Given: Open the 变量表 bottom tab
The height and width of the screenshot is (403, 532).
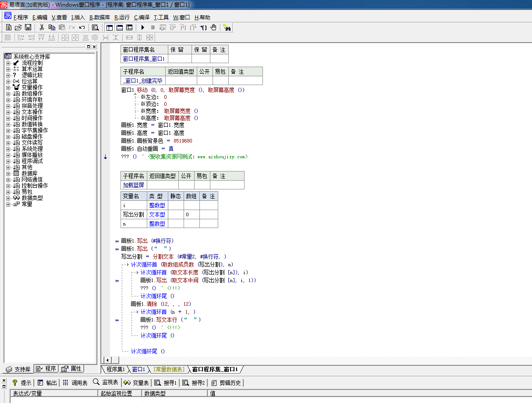Looking at the screenshot, I should click(x=136, y=383).
